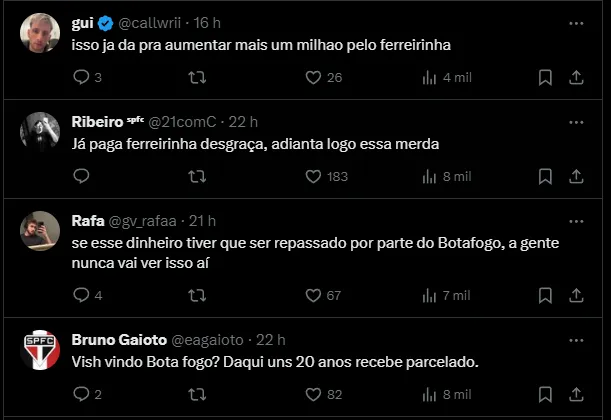Open Bruno Gaioto's profile name link
Image resolution: width=611 pixels, height=420 pixels.
[x=113, y=340]
